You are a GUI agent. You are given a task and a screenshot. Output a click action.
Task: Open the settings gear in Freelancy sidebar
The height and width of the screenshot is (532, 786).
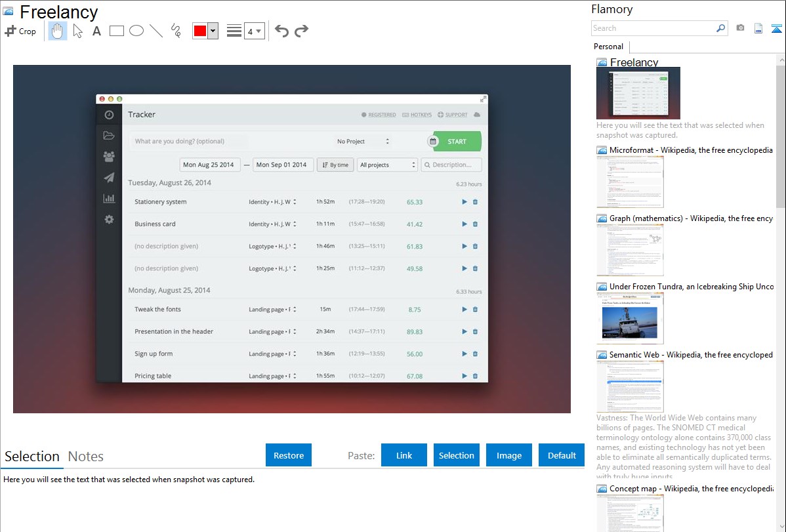point(109,220)
